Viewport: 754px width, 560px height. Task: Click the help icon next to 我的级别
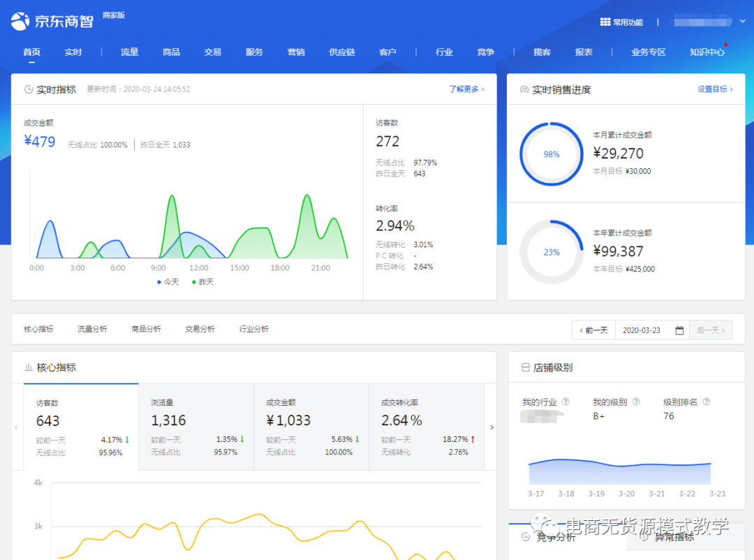click(636, 401)
